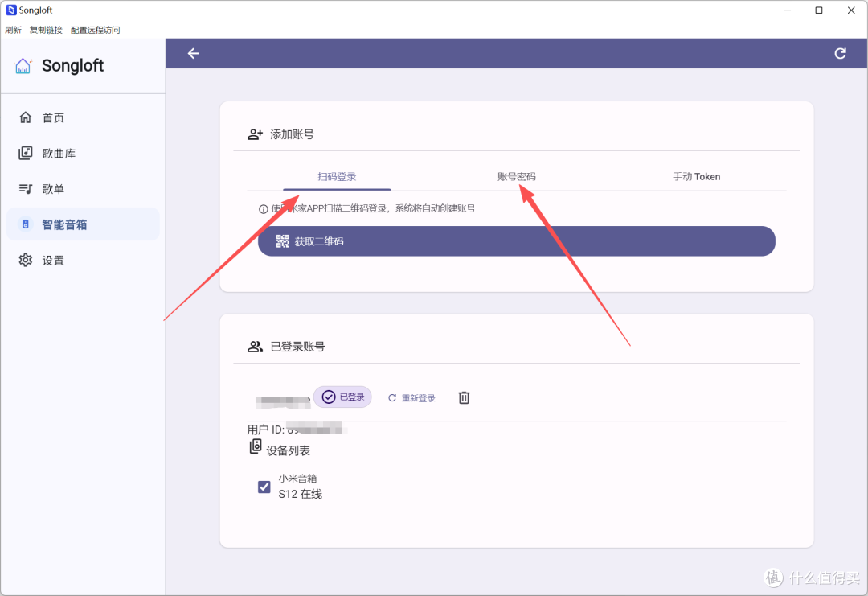This screenshot has height=596, width=868.
Task: Switch to 账号密码 tab
Action: click(x=517, y=177)
